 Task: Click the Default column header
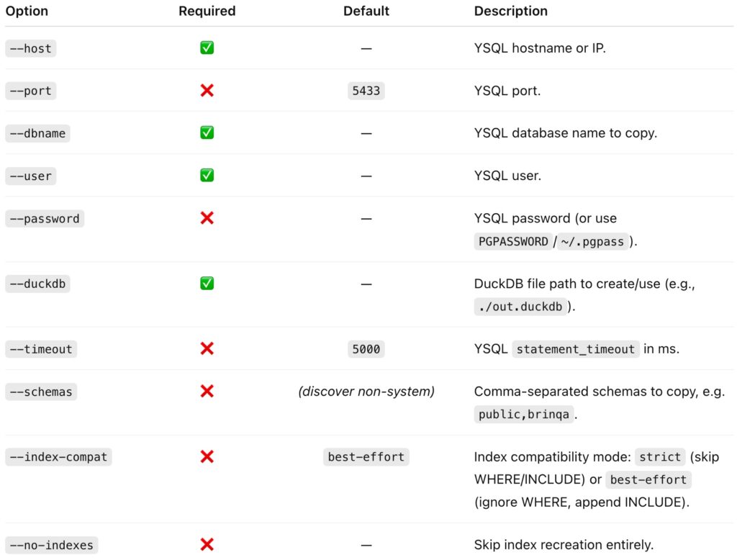point(366,12)
